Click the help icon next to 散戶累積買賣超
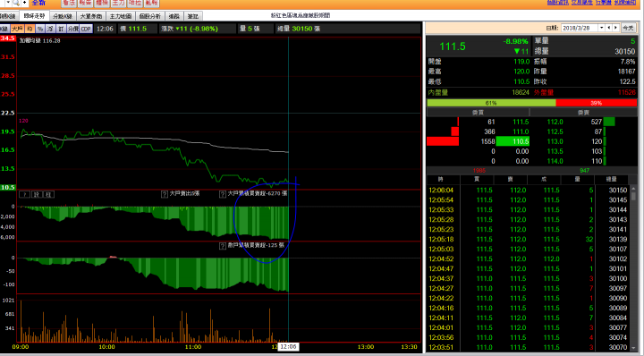Viewport: 644px width, 356px height. coord(222,246)
